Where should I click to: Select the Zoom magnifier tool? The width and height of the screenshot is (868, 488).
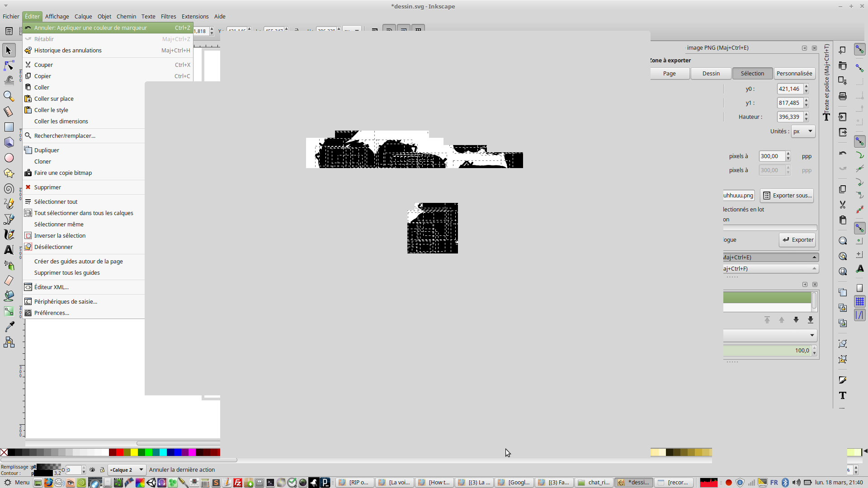point(9,96)
